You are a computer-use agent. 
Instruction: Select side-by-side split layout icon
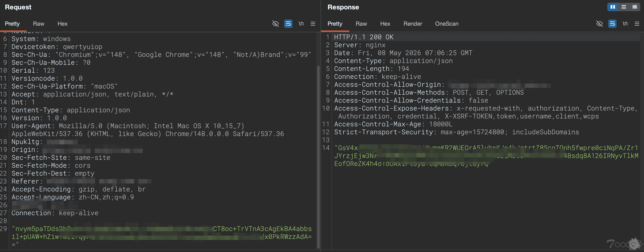(x=613, y=7)
